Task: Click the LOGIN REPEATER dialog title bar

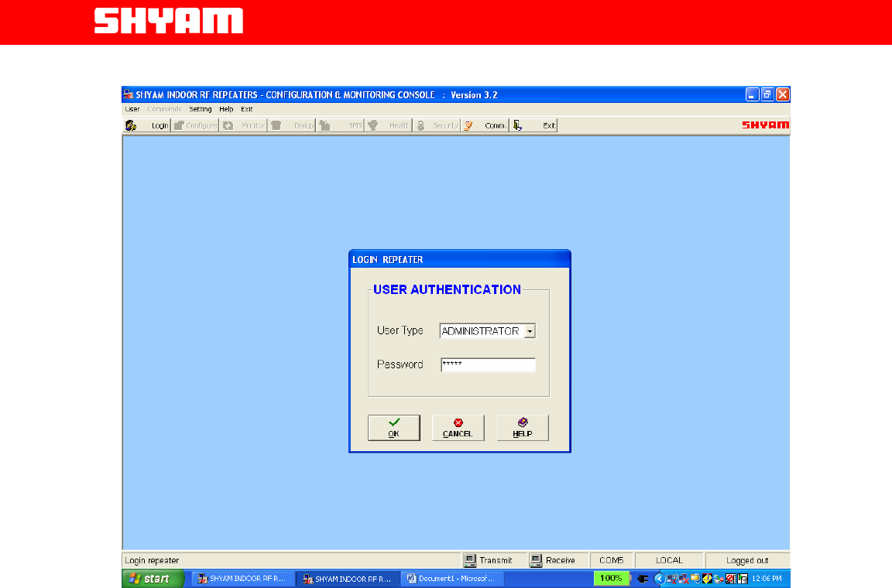Action: (x=460, y=259)
